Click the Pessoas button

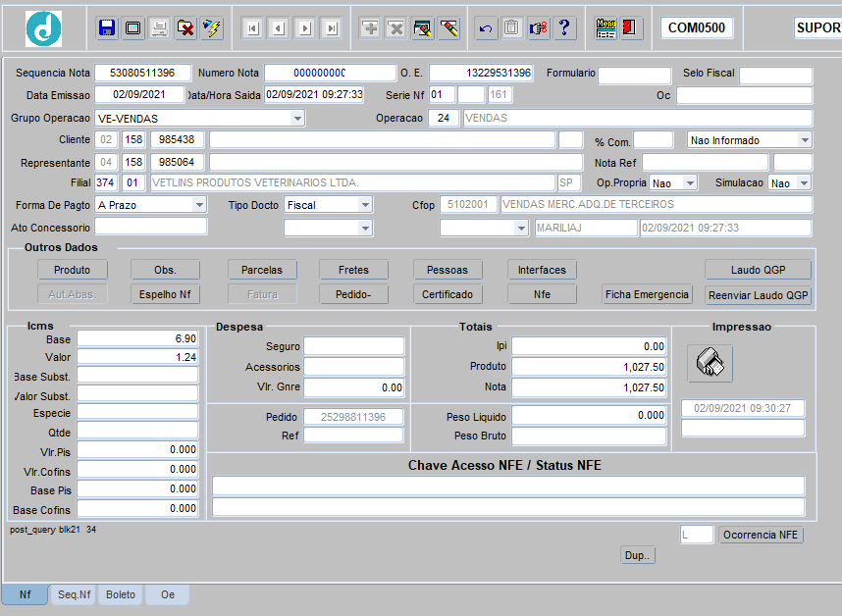point(447,270)
